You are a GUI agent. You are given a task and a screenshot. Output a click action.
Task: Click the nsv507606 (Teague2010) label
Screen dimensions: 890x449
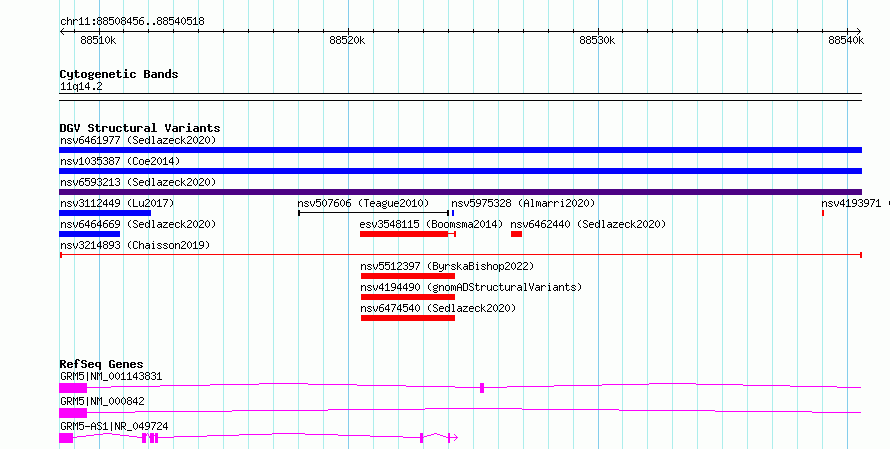(x=363, y=203)
